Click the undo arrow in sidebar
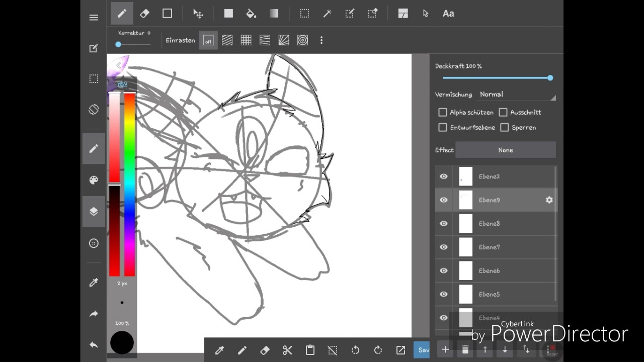 tap(94, 345)
